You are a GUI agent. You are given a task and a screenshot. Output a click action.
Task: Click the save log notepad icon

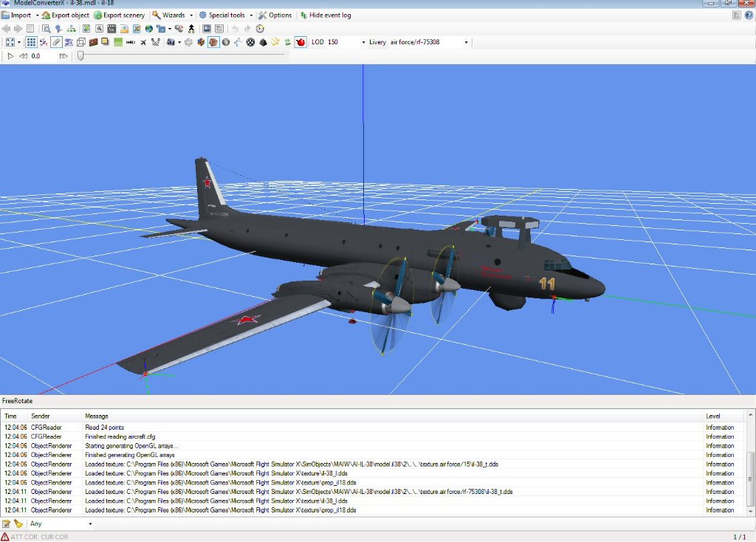coord(6,524)
